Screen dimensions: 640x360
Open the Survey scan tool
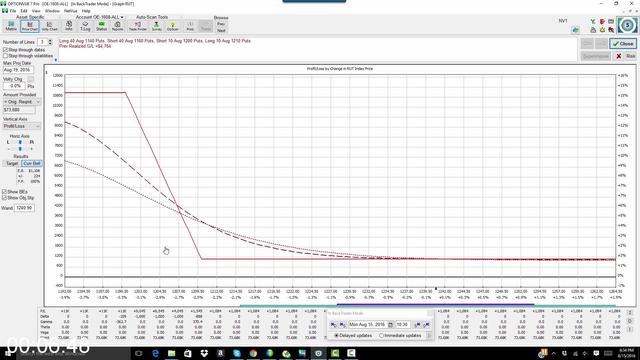[156, 26]
